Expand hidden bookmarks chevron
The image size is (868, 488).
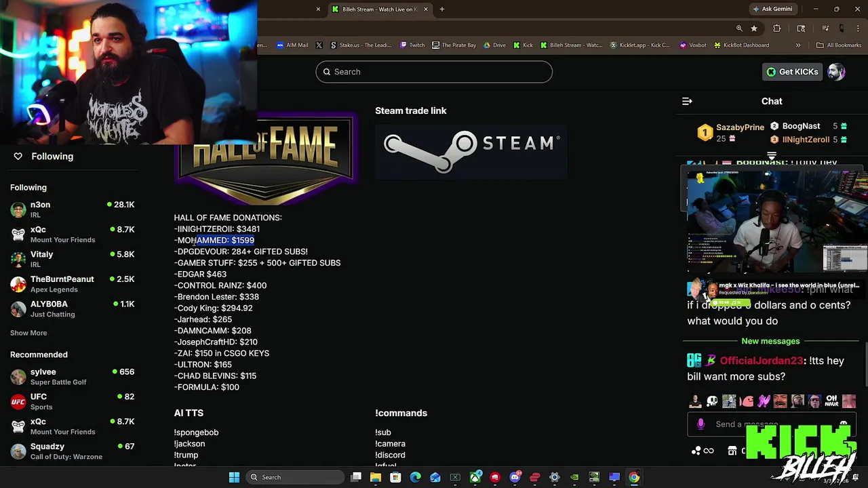click(x=798, y=45)
